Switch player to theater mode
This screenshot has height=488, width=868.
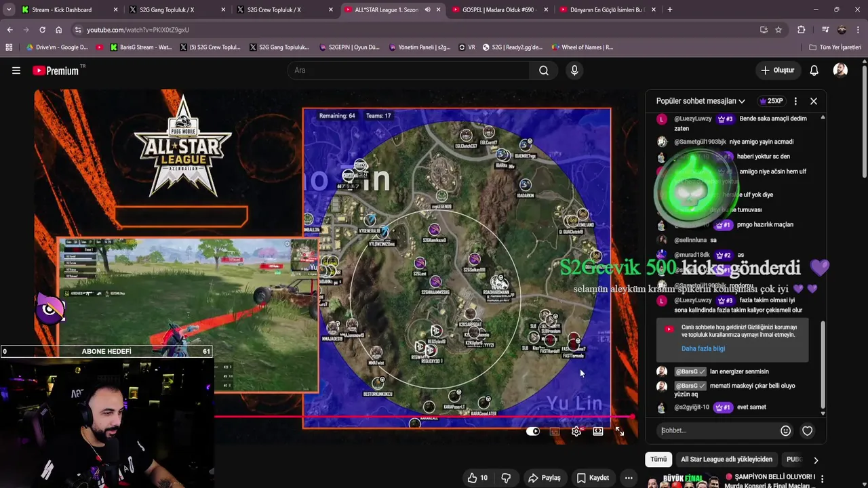click(x=598, y=431)
